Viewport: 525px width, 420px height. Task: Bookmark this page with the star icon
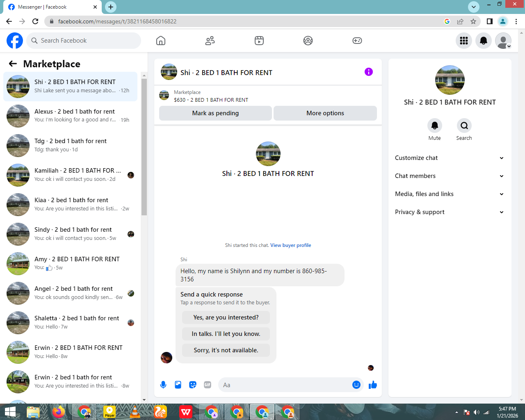click(x=473, y=21)
